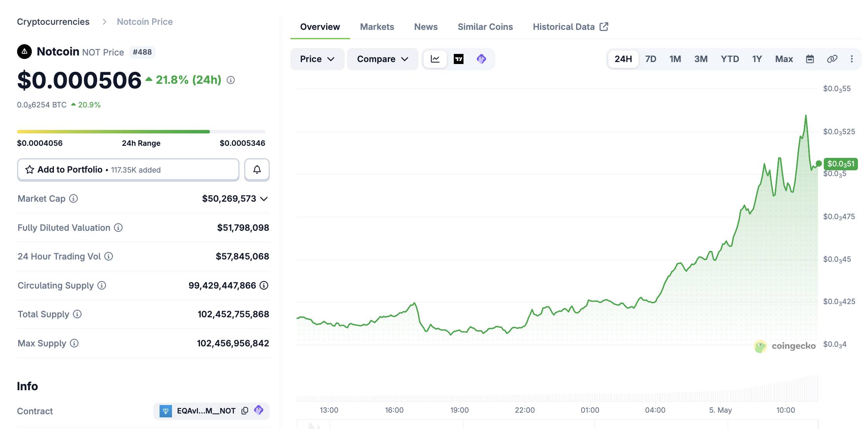Click the #488 rank badge
The image size is (868, 429).
[142, 52]
